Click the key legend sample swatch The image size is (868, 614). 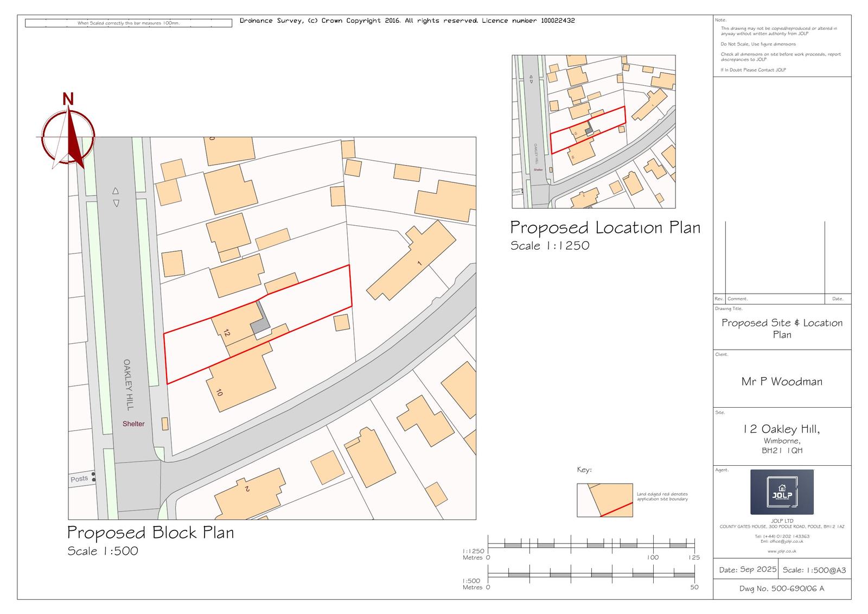(604, 500)
